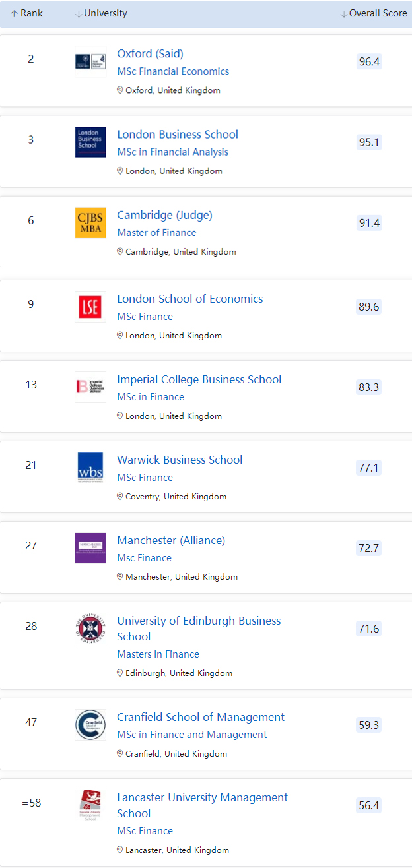Click the University of Edinburgh crest logo
The image size is (412, 868).
90,629
